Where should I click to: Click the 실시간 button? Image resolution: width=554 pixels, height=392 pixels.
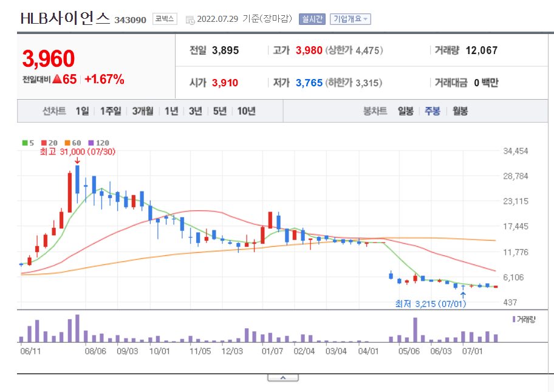tap(312, 19)
